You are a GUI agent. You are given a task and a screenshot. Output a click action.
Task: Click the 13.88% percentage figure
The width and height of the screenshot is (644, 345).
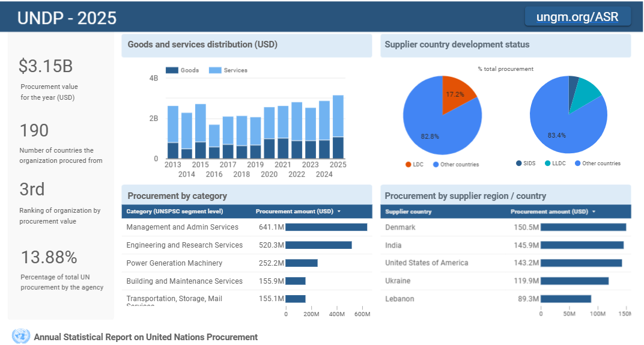[49, 257]
